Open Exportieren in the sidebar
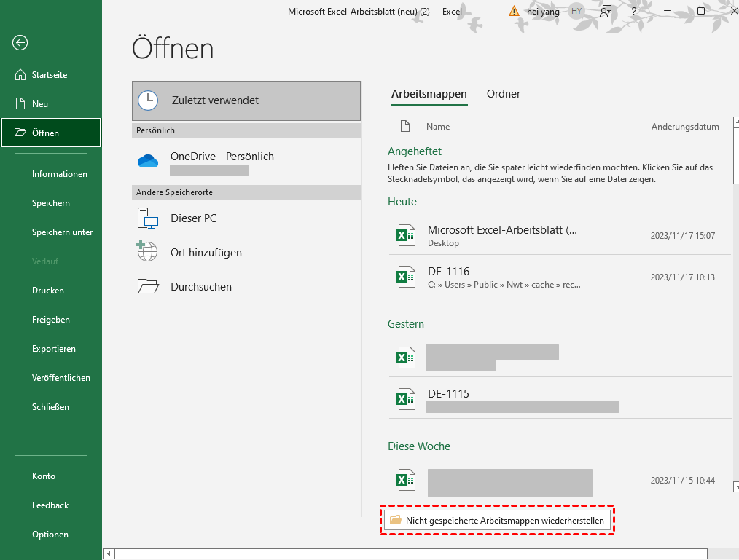 (54, 349)
